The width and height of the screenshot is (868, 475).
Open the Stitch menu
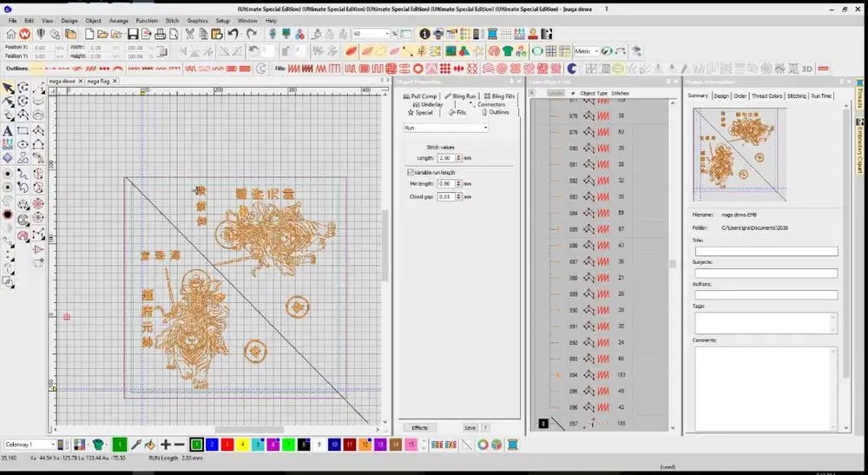tap(172, 21)
